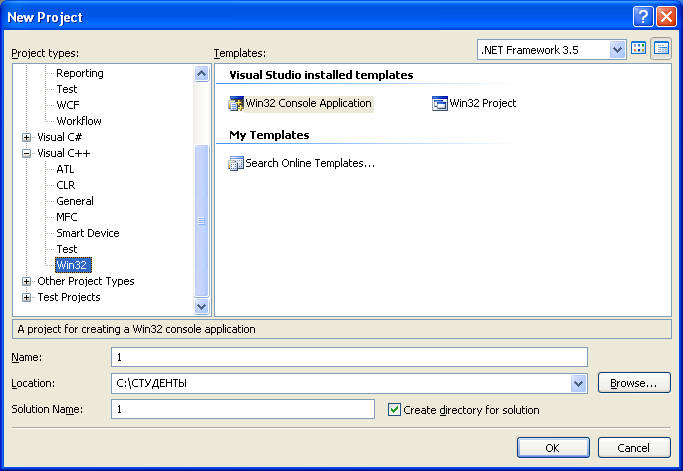Open the Search Online Templates icon

(x=236, y=163)
